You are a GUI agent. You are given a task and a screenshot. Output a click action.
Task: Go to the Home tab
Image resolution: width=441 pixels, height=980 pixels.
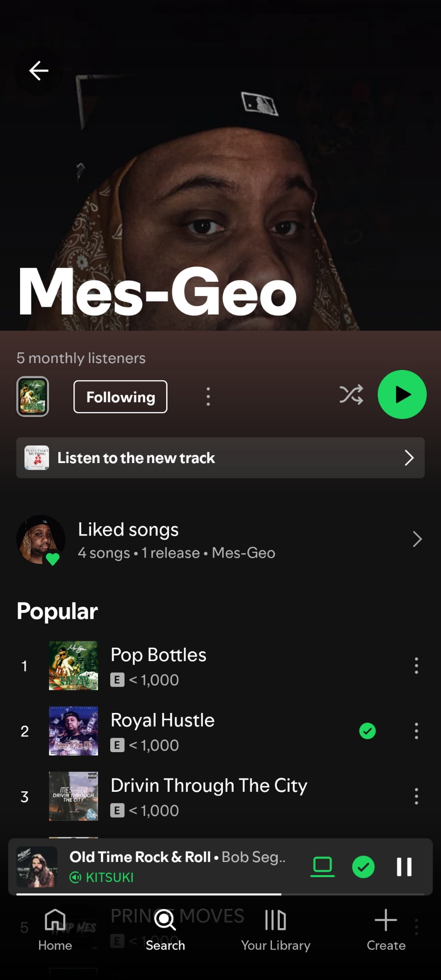[55, 929]
